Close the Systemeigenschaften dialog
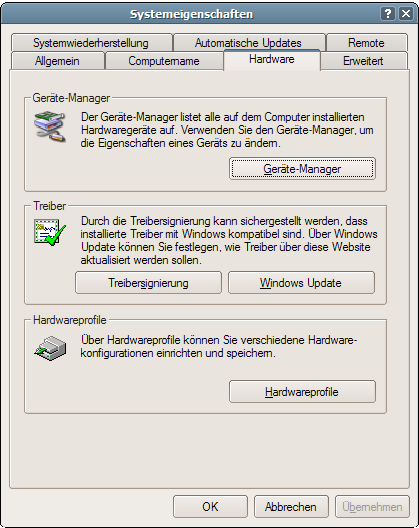 406,14
